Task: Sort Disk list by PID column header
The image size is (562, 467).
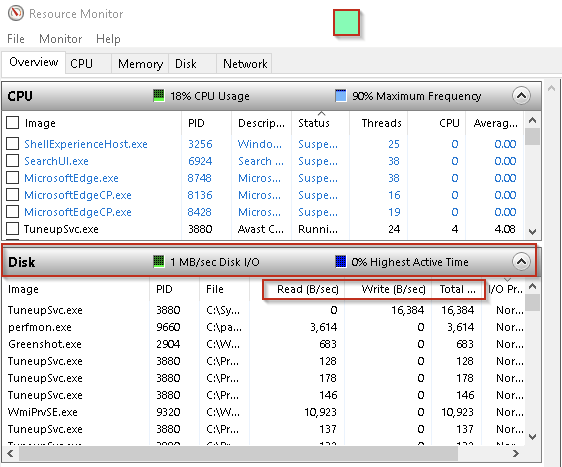Action: (x=174, y=289)
